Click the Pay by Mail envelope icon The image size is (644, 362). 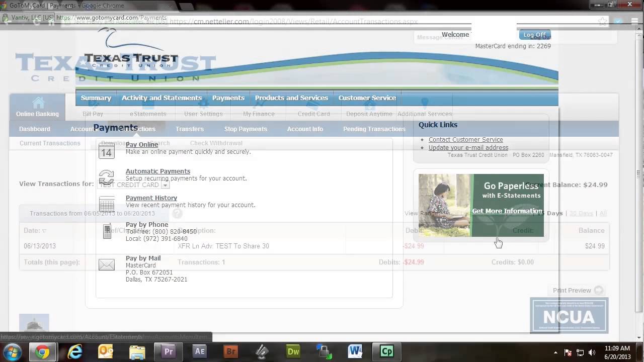point(106,264)
